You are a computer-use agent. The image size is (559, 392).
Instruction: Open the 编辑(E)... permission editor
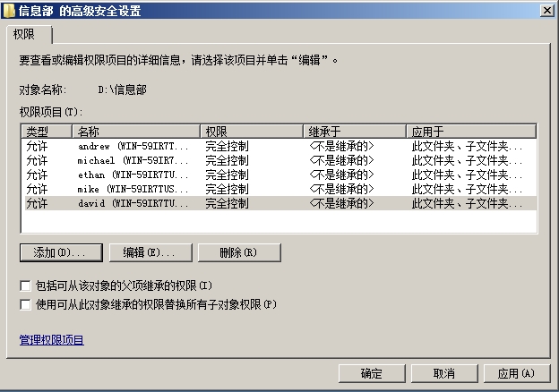(x=150, y=252)
